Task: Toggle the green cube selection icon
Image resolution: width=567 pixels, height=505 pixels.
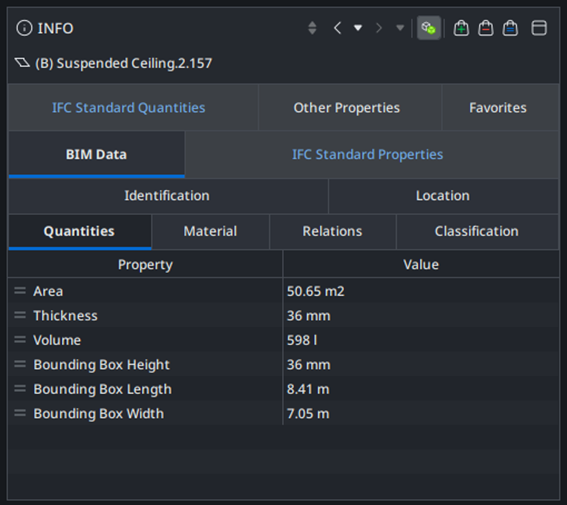Action: click(x=429, y=28)
